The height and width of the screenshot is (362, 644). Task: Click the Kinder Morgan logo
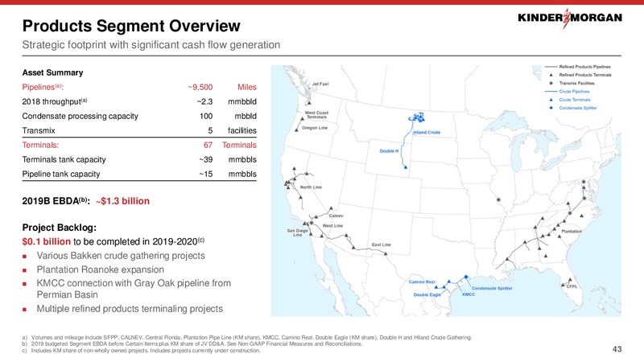click(x=570, y=18)
